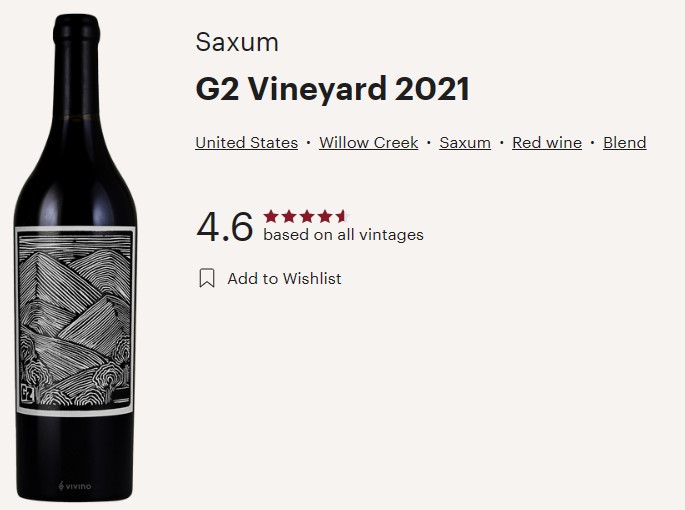Click the fourth rating star

(325, 216)
